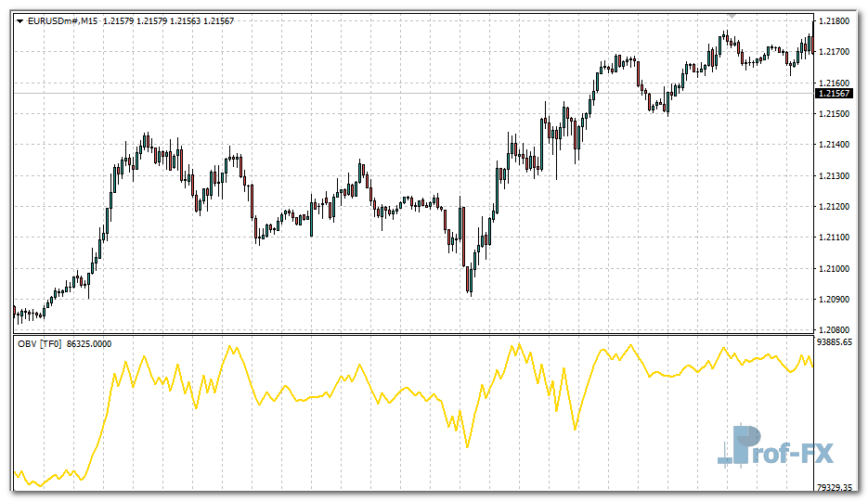Click the 1.21100 price scale label
The height and width of the screenshot is (501, 868).
click(x=834, y=238)
